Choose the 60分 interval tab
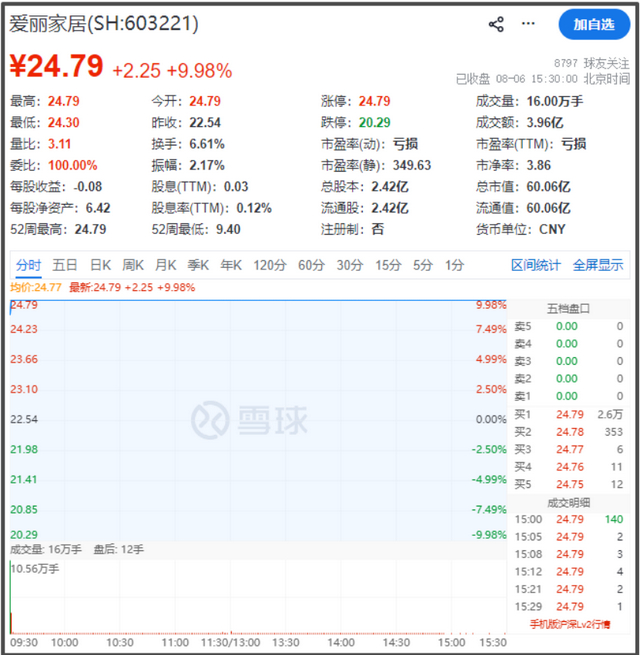 click(x=311, y=265)
